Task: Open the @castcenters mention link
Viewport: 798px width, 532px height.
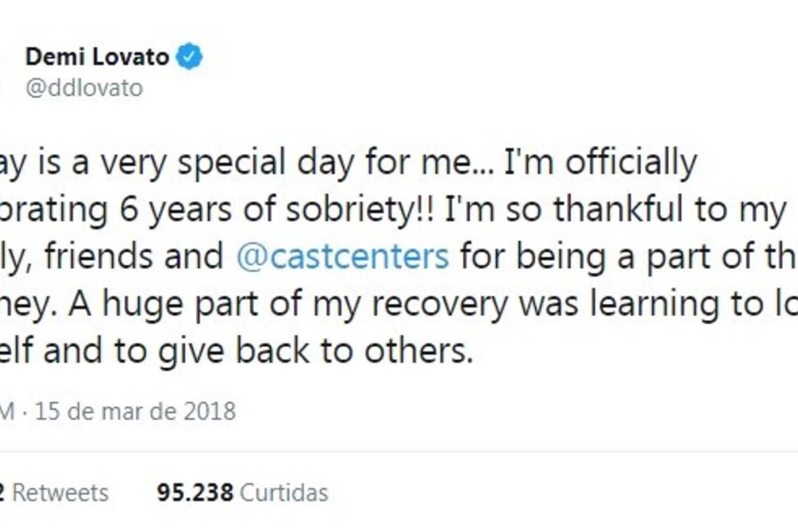Action: [342, 256]
